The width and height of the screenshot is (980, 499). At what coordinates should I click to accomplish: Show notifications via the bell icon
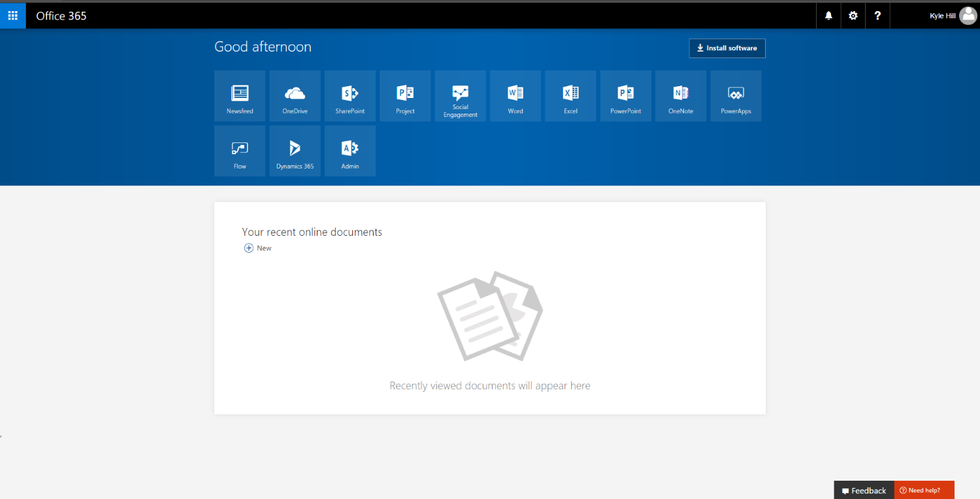[828, 16]
